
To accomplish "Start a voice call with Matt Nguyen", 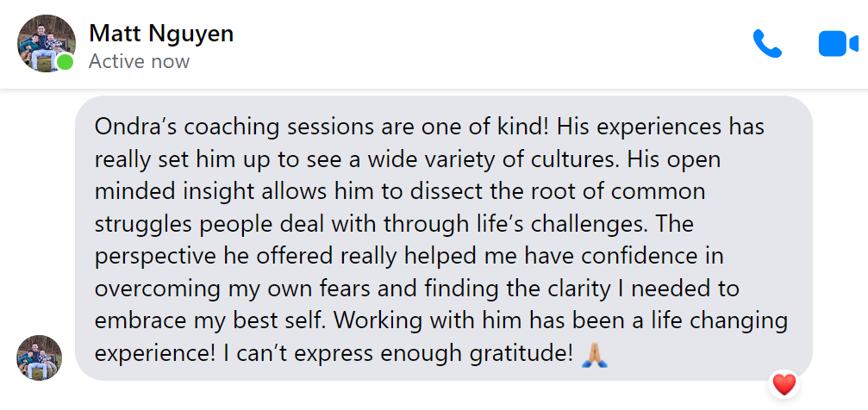I will [x=767, y=44].
